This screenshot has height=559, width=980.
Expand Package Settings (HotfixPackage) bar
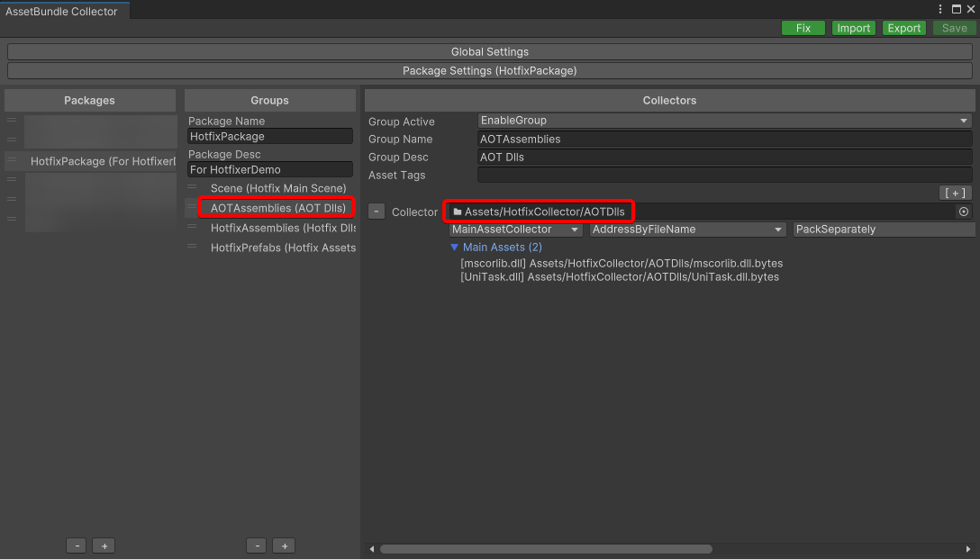tap(489, 70)
